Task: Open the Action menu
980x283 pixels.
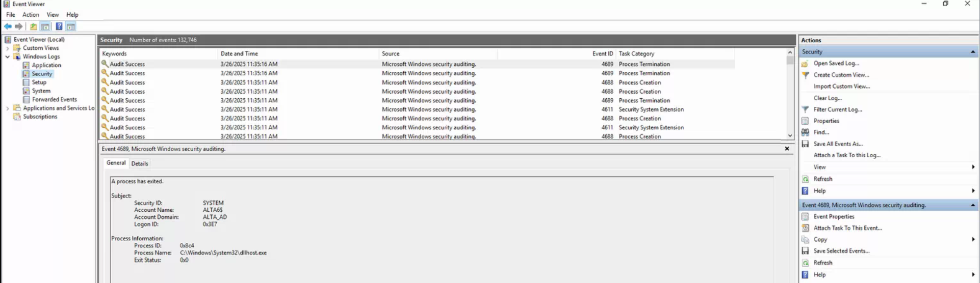Action: [x=31, y=15]
